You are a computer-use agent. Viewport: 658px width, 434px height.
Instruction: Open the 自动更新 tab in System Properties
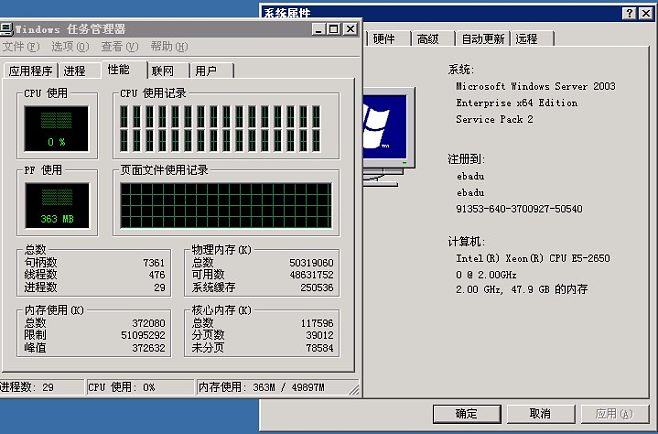(483, 39)
